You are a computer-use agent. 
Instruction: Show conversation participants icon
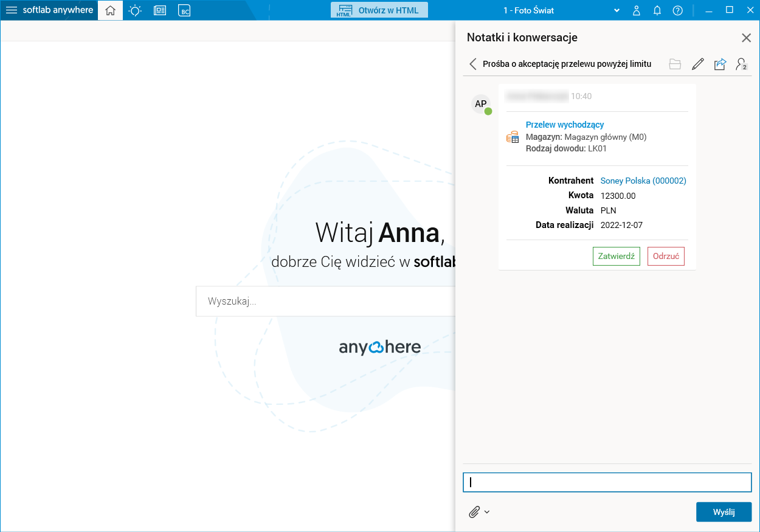tap(741, 64)
